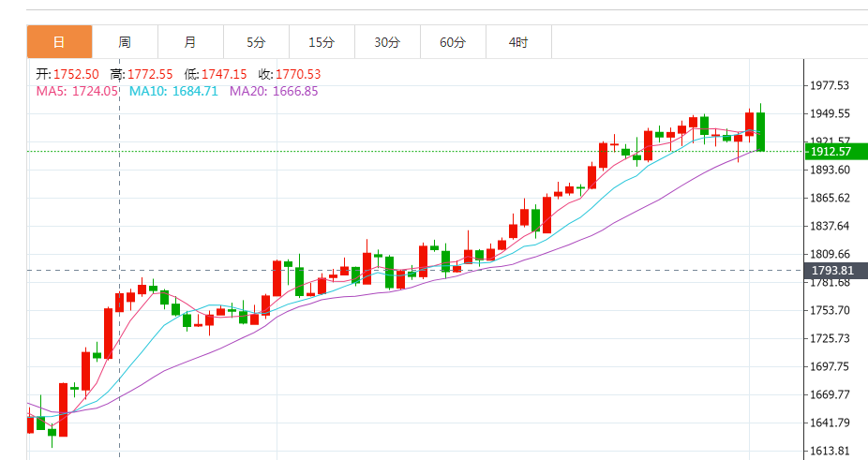Switch to the 4时 four-hour tab
The height and width of the screenshot is (460, 868).
click(518, 42)
